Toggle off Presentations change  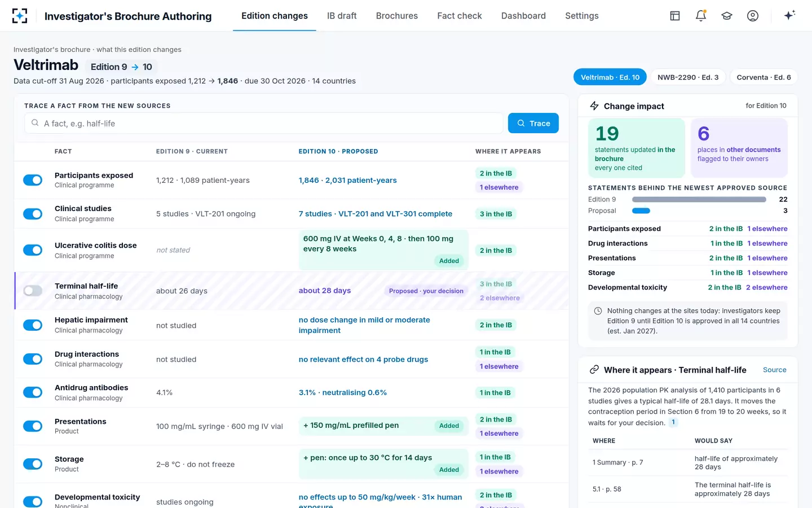pyautogui.click(x=33, y=426)
